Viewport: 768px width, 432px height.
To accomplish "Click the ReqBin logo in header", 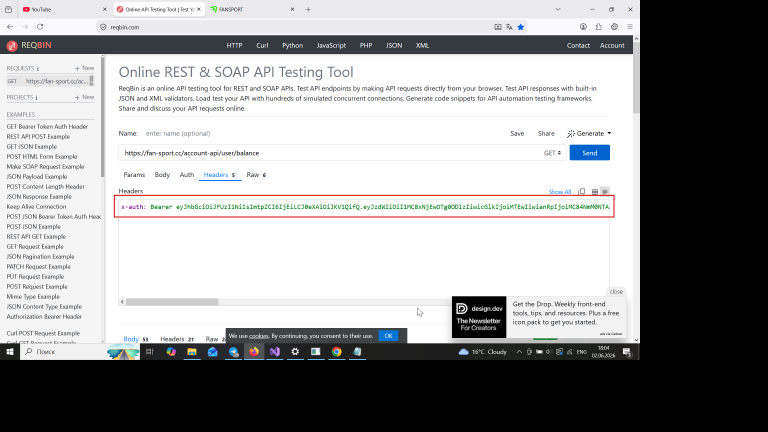I will click(x=28, y=45).
